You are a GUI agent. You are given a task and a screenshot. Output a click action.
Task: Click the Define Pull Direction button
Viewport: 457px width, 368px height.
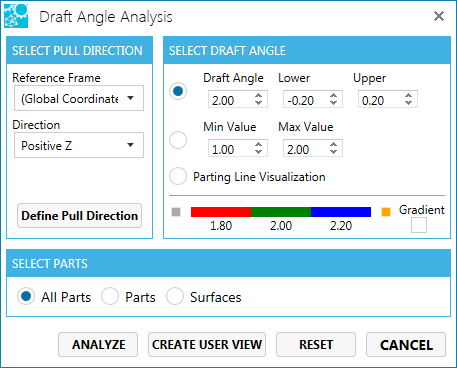tap(79, 216)
